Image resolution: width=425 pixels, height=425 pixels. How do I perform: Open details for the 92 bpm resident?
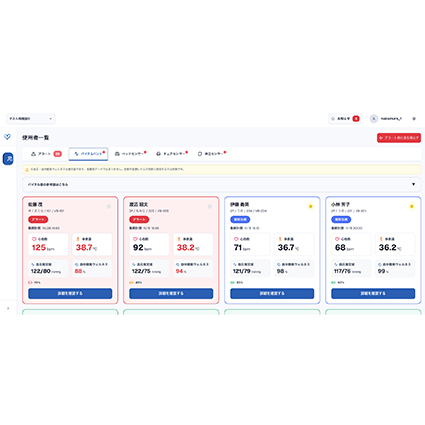(x=171, y=293)
